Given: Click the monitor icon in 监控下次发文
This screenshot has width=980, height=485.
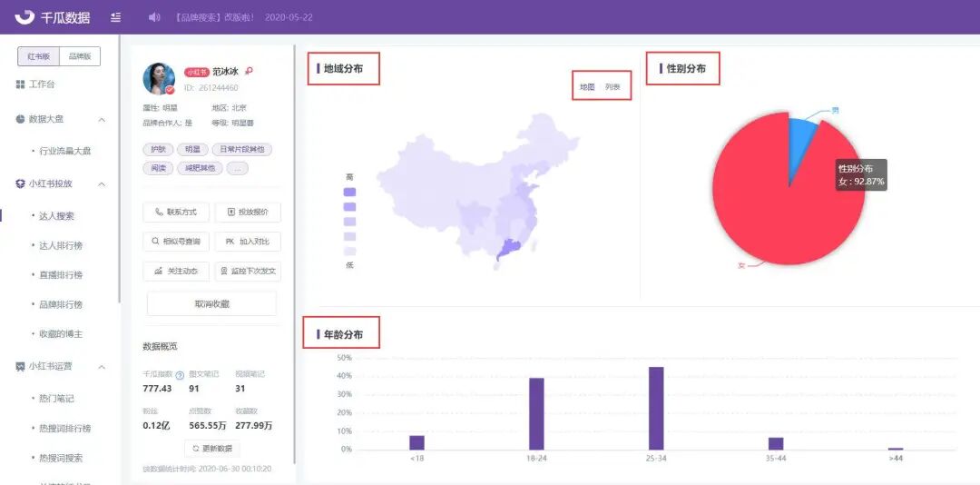Looking at the screenshot, I should point(224,271).
